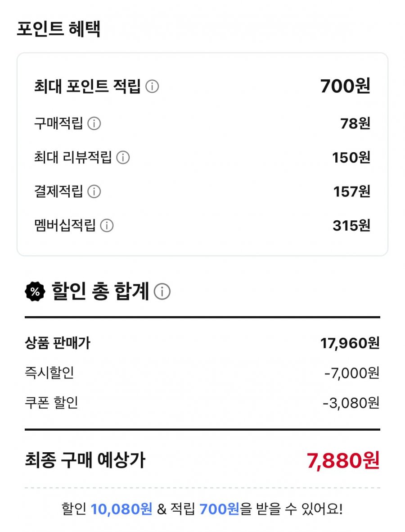Select the 최종 구매 예상가 label
The height and width of the screenshot is (532, 405).
[x=85, y=460]
